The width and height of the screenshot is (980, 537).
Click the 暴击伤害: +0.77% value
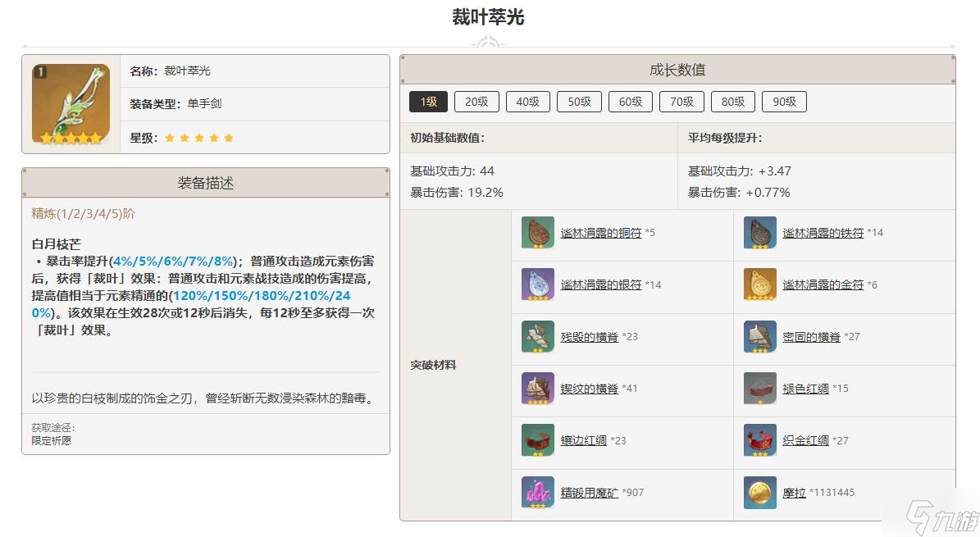click(739, 193)
